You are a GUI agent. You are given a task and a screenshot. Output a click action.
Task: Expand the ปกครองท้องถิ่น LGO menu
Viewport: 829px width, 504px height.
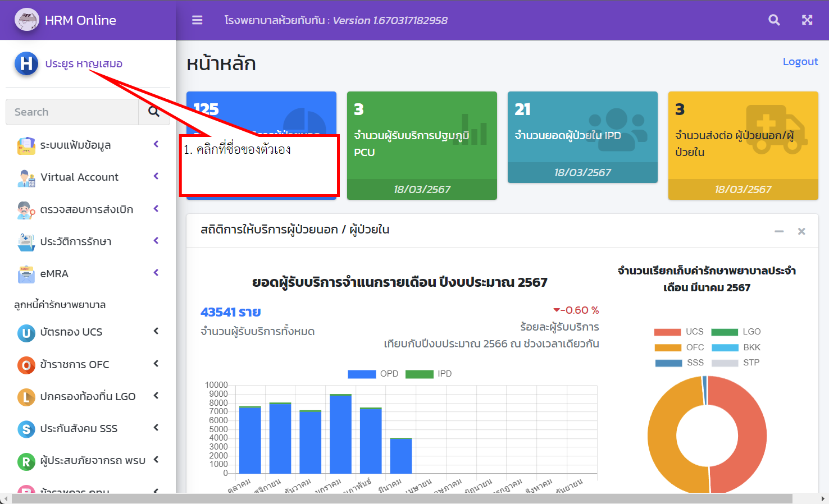coord(156,396)
